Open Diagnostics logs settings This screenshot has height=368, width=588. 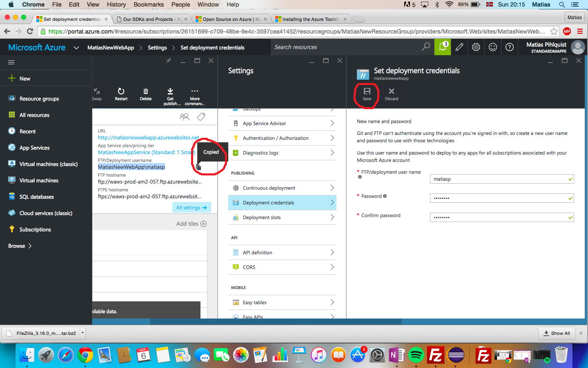tap(283, 153)
